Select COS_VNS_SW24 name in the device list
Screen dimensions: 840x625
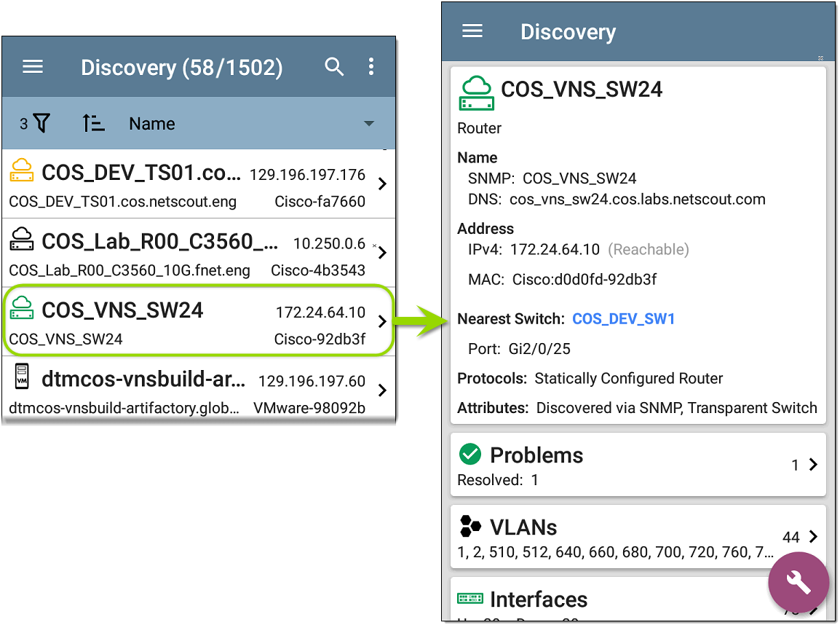(123, 310)
